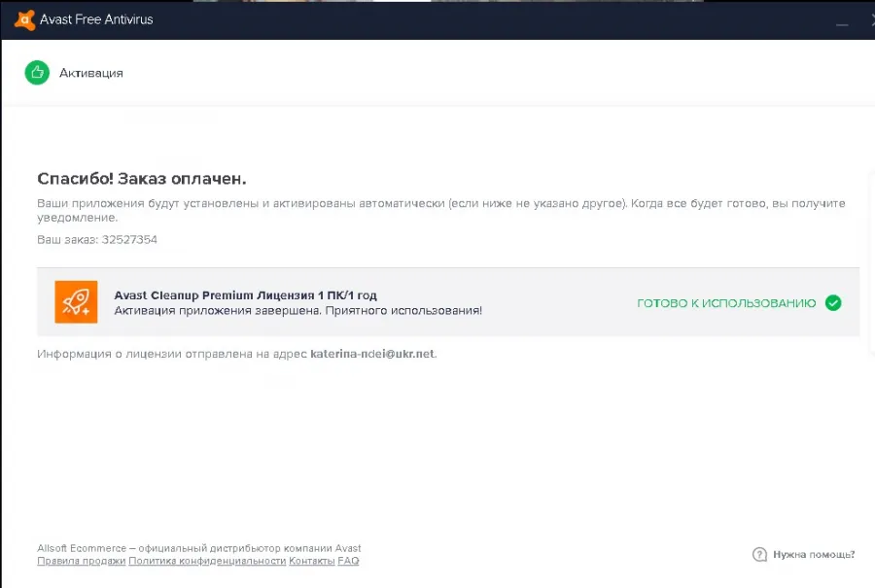Open the Политика конфиденциальности link
The width and height of the screenshot is (875, 588).
pos(207,561)
